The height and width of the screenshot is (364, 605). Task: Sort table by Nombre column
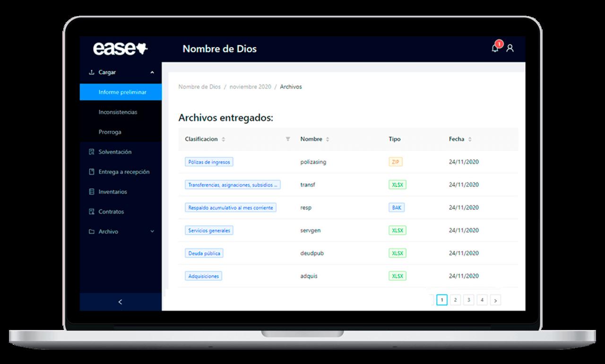tap(328, 140)
